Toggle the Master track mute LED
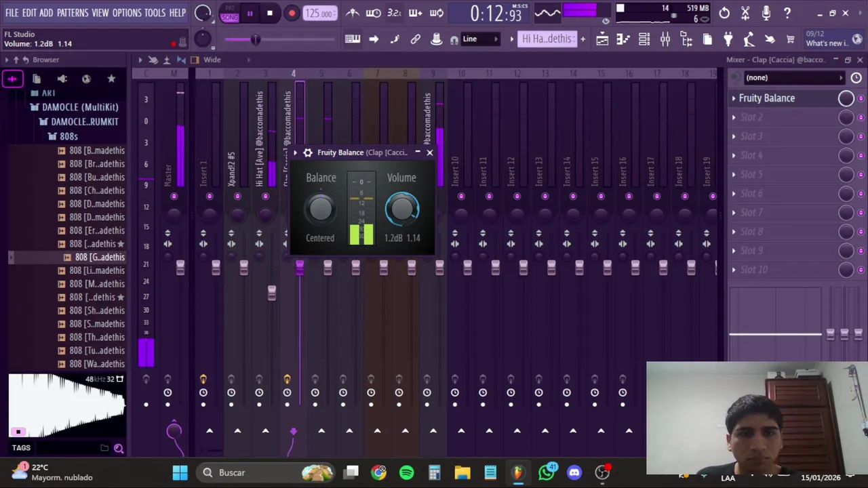Image resolution: width=868 pixels, height=488 pixels. click(174, 197)
